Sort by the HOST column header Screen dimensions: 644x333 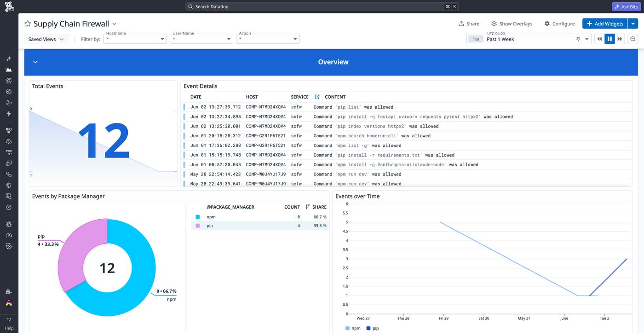tap(252, 97)
